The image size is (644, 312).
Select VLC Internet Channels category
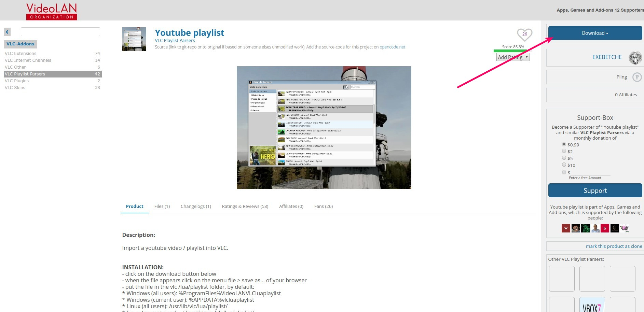point(53,60)
